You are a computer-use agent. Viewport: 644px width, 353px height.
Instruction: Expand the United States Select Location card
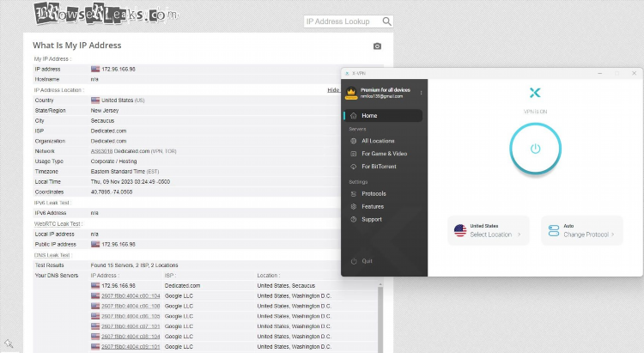(x=489, y=230)
